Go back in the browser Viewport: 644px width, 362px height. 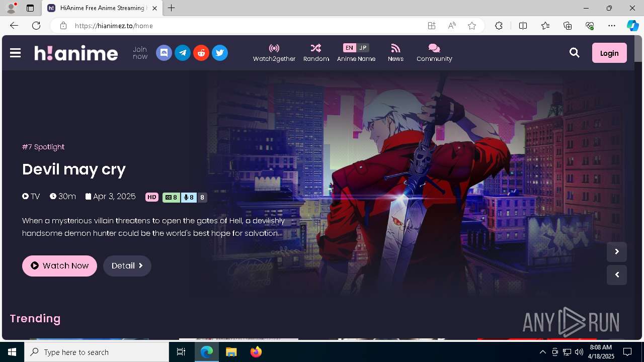coord(14,26)
